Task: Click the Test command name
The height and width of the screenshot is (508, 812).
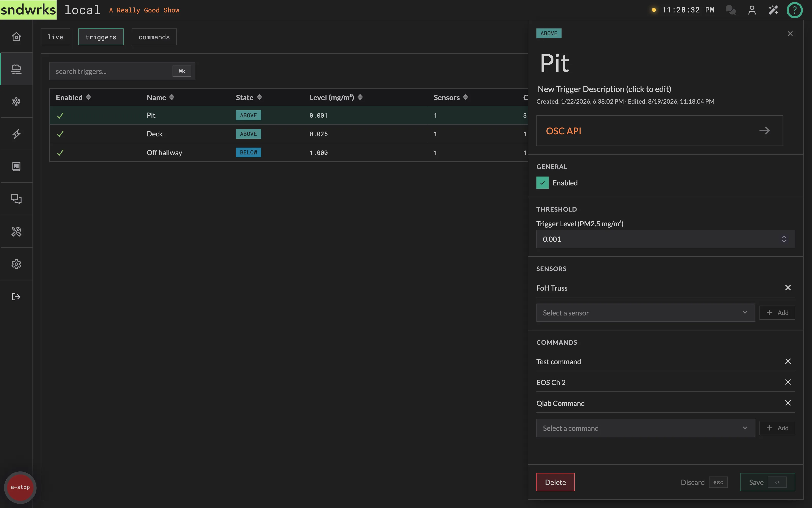Action: (x=558, y=361)
